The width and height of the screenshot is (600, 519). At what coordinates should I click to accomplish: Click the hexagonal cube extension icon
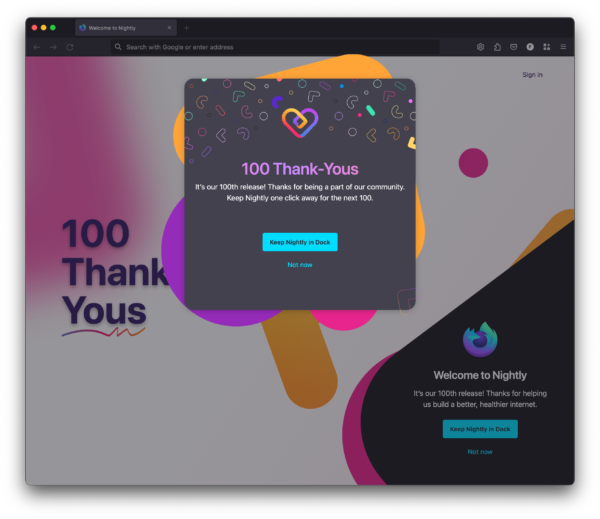[480, 47]
